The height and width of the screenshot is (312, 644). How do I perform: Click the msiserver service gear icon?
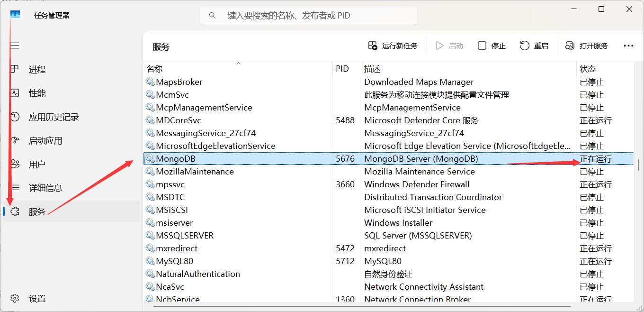[150, 223]
